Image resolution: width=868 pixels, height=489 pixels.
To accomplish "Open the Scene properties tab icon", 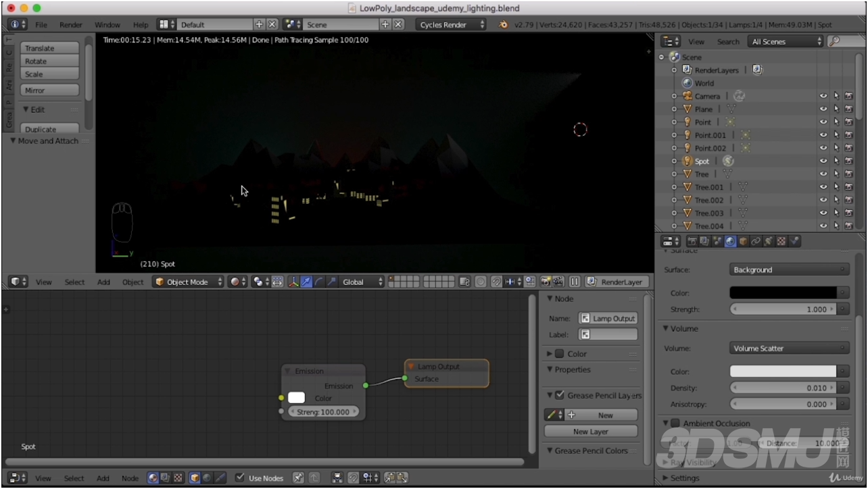I will [x=717, y=241].
